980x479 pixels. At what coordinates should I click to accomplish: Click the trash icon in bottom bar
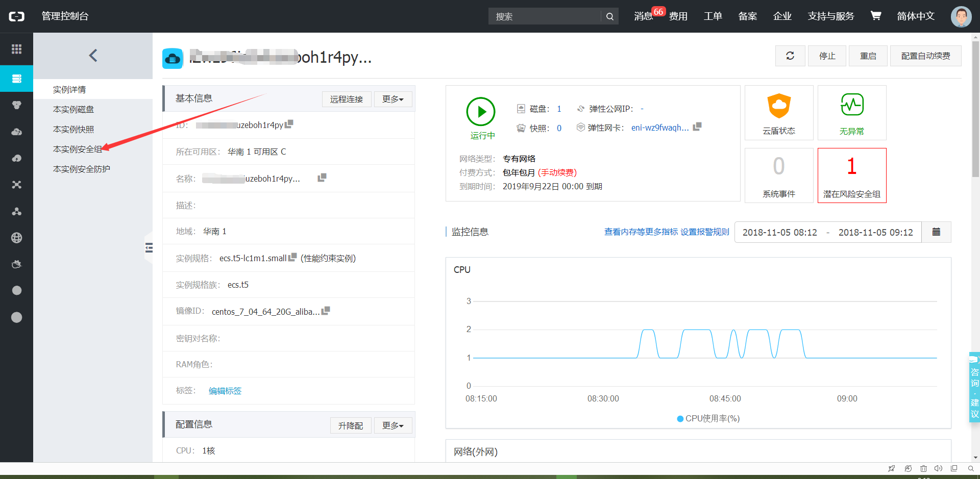(923, 468)
